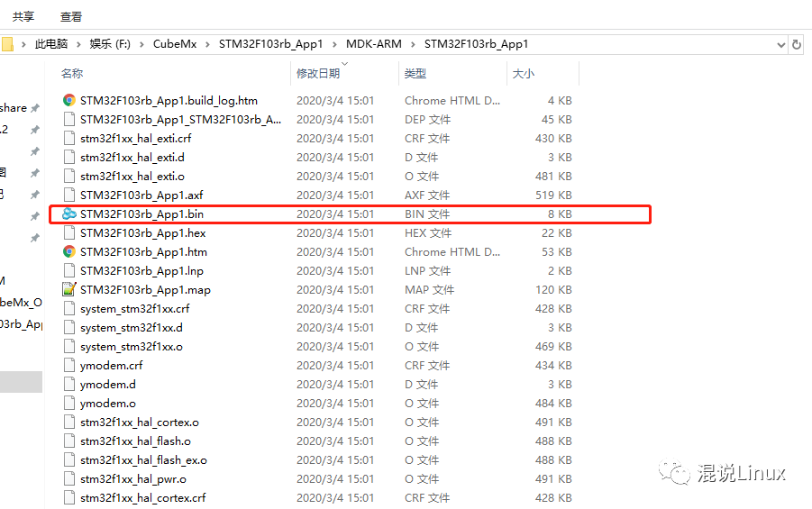Viewport: 812px width, 509px height.
Task: Select file STM32F103rb_App1.axf
Action: pyautogui.click(x=141, y=195)
